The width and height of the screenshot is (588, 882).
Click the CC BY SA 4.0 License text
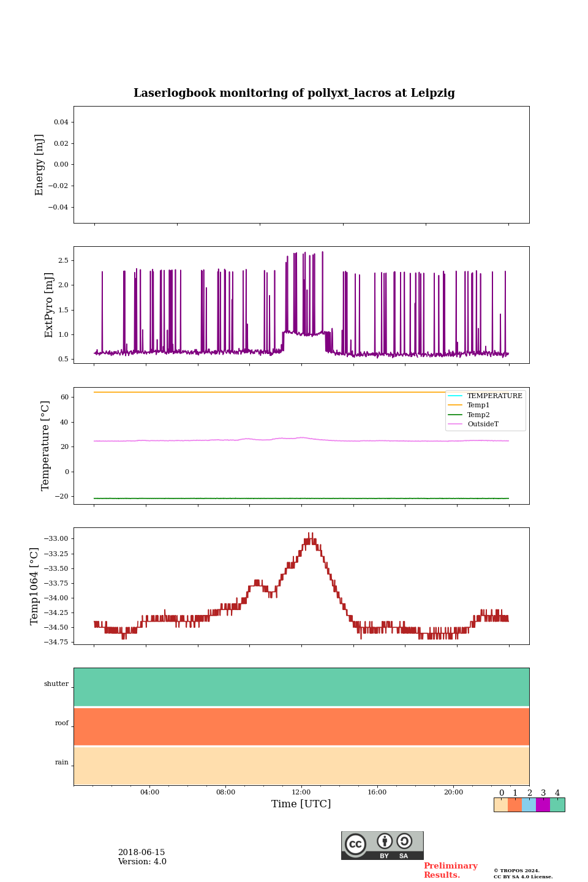click(523, 876)
